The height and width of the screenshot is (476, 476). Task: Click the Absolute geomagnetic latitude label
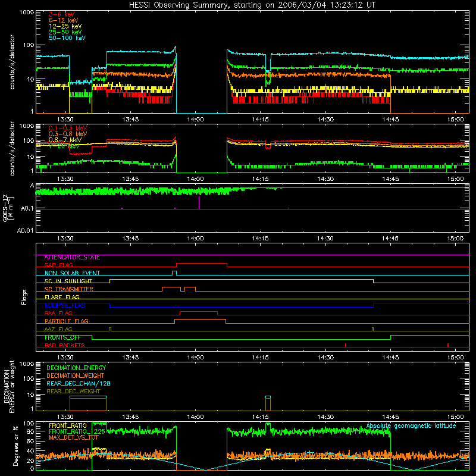click(411, 426)
